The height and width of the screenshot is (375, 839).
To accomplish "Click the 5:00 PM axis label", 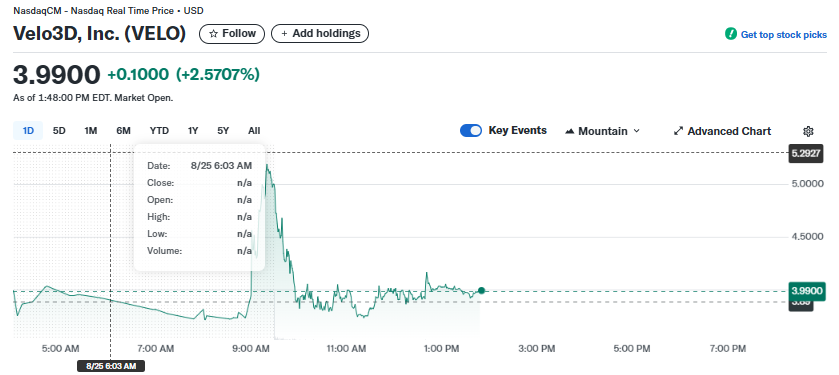I will pos(631,349).
